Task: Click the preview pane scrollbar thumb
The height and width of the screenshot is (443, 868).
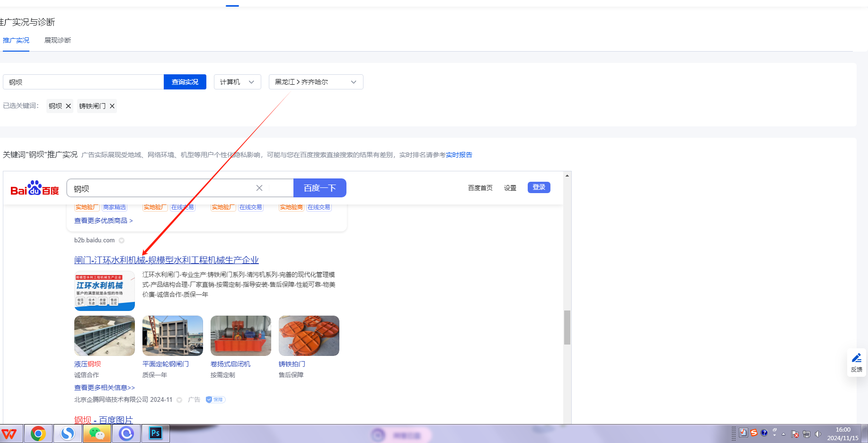Action: pos(567,328)
